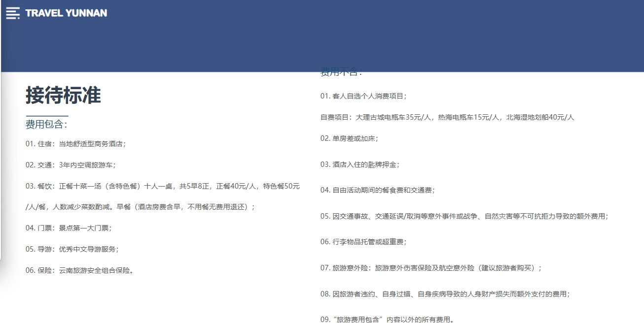
Task: Select the 单房差或加床 item
Action: coord(349,138)
